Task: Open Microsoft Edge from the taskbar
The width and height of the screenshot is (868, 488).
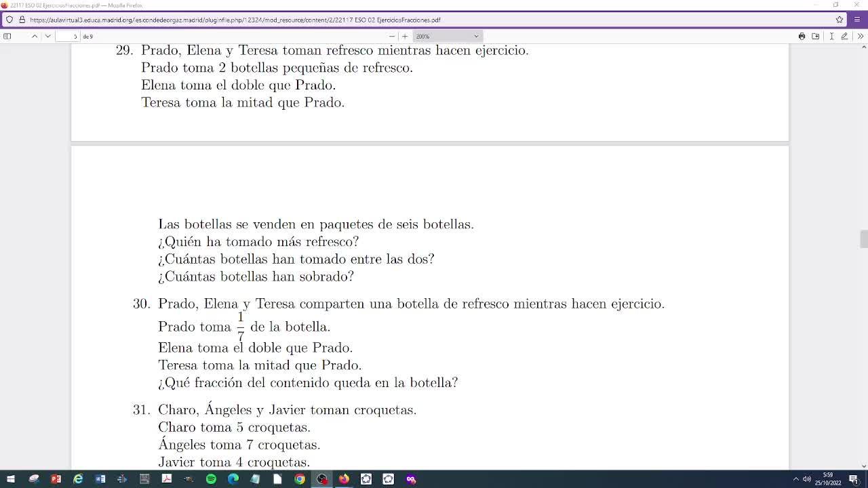Action: click(x=233, y=479)
